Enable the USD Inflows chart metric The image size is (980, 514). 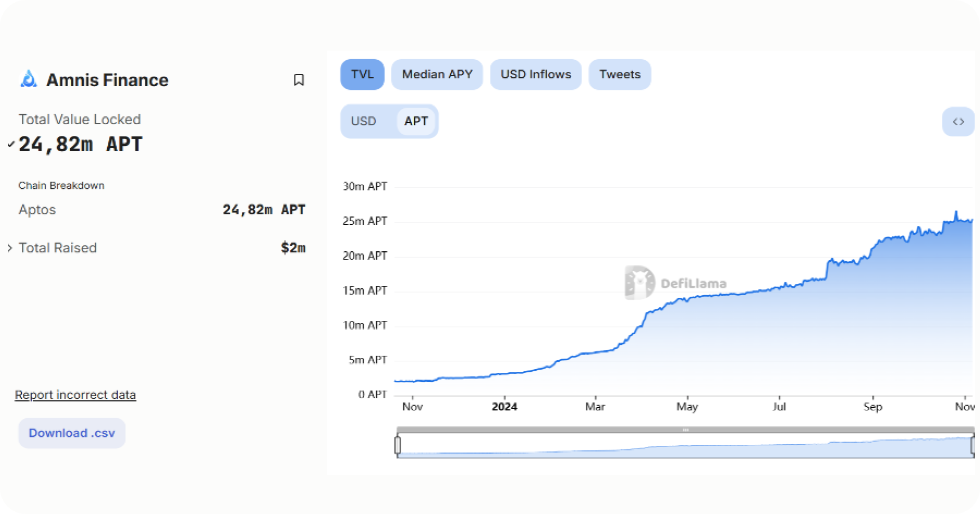pyautogui.click(x=536, y=75)
